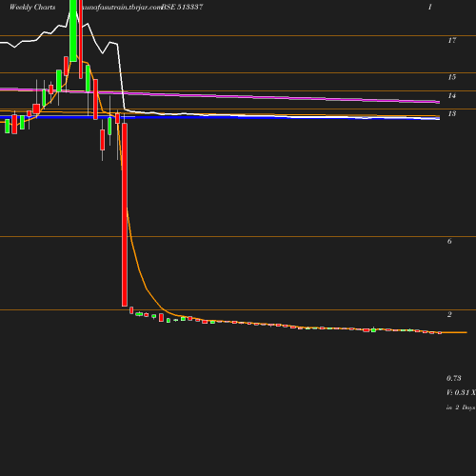Click the volume reading "V: 0.31 X"
Viewport: 476px width, 476px height.
point(461,392)
